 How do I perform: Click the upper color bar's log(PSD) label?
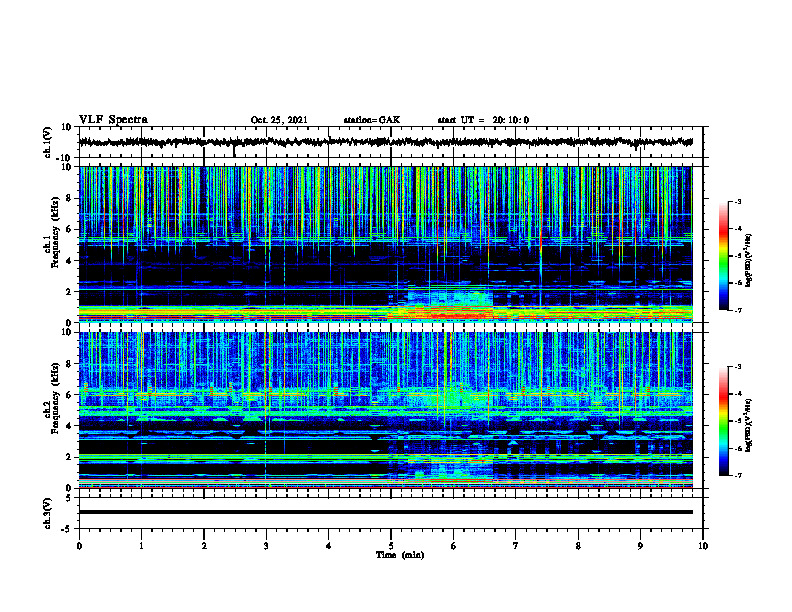[x=749, y=260]
